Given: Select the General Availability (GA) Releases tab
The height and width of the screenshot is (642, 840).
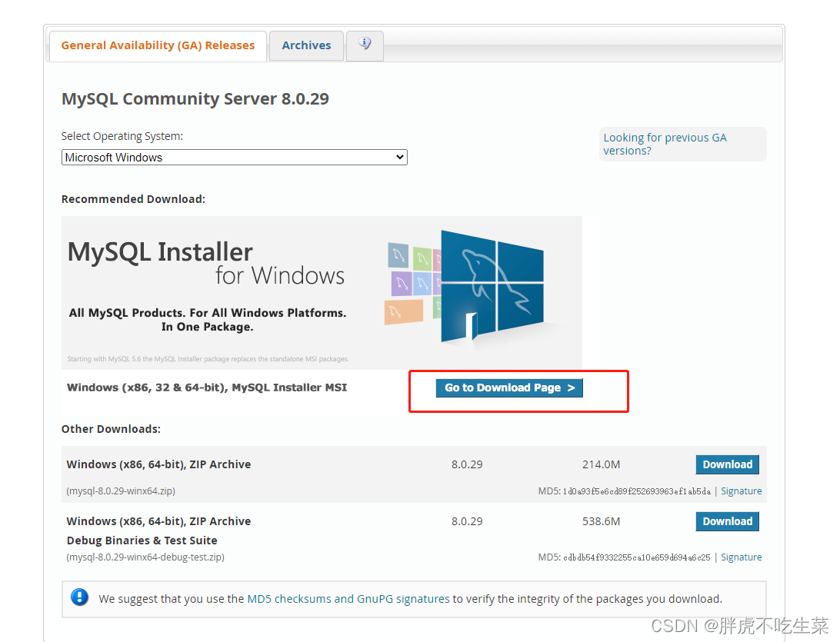Looking at the screenshot, I should [158, 45].
